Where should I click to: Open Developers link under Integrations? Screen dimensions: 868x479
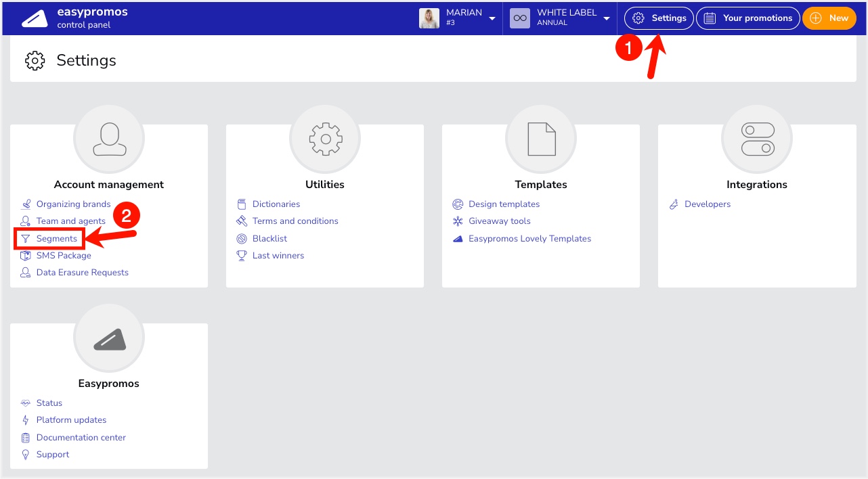click(708, 204)
